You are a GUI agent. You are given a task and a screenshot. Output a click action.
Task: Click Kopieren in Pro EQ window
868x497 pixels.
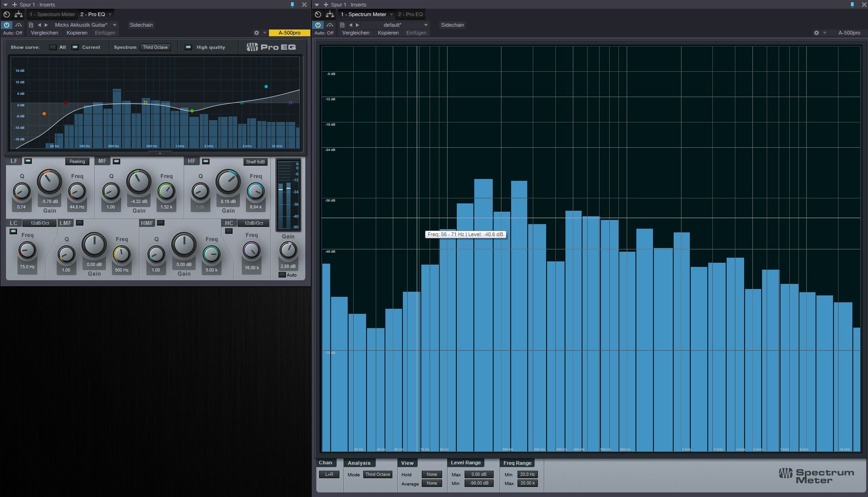[77, 33]
